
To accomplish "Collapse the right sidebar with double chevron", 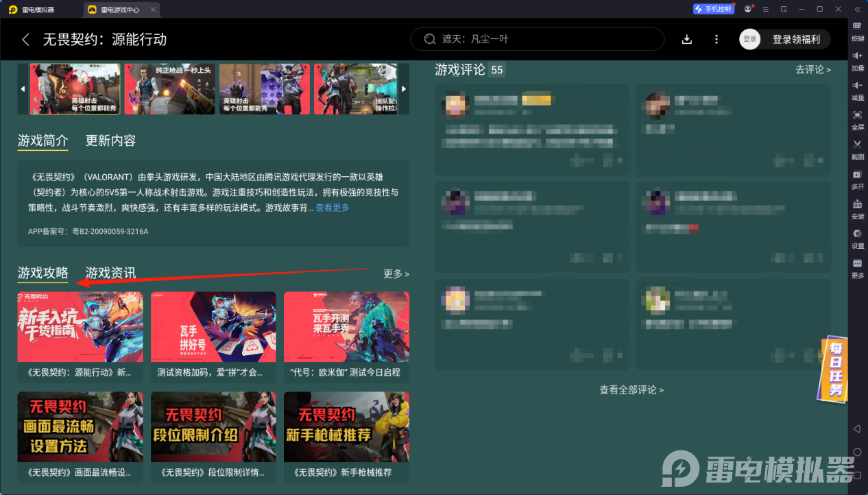I will click(857, 9).
